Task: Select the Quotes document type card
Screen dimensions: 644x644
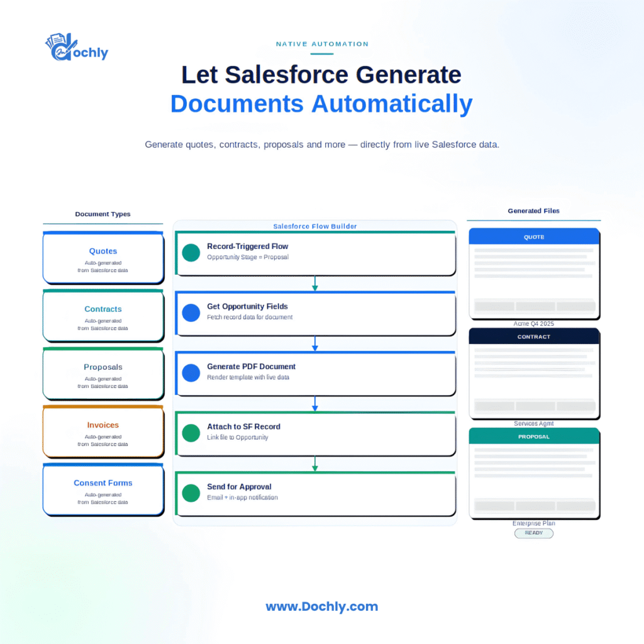Action: click(103, 257)
